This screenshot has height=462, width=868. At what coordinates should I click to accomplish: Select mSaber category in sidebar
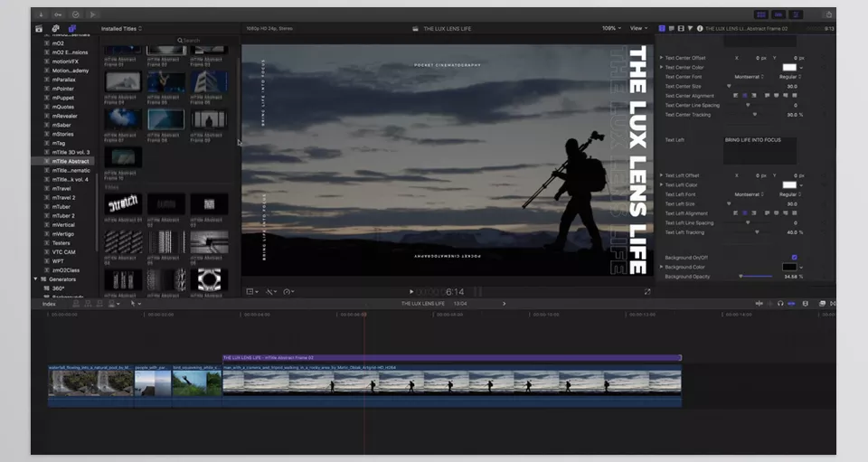click(x=61, y=125)
